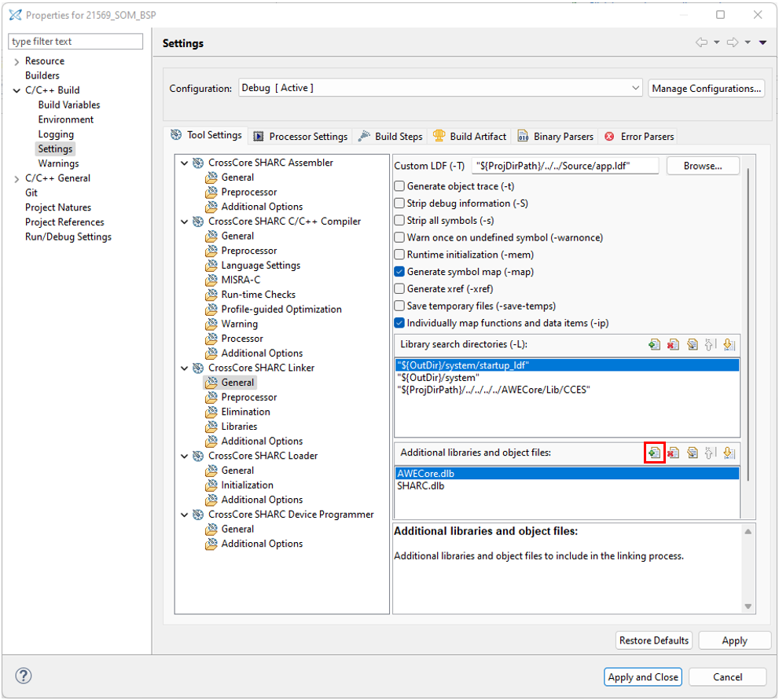Open the Configuration dropdown

pyautogui.click(x=634, y=88)
